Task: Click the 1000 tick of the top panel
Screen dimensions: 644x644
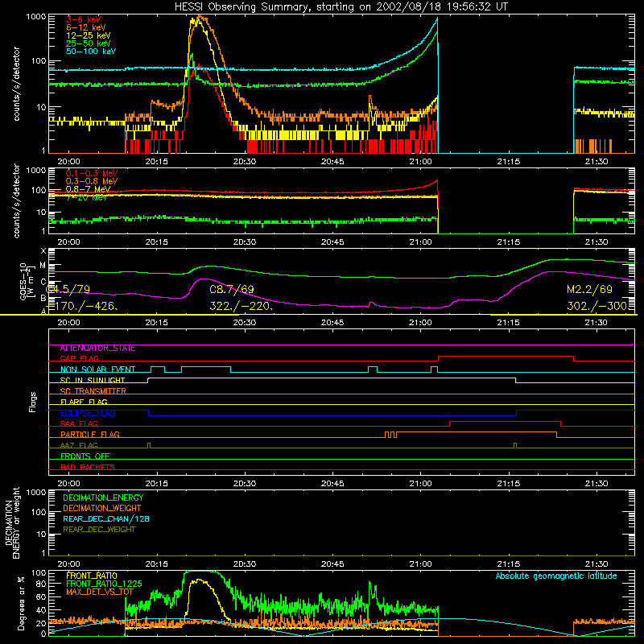Action: (x=35, y=17)
